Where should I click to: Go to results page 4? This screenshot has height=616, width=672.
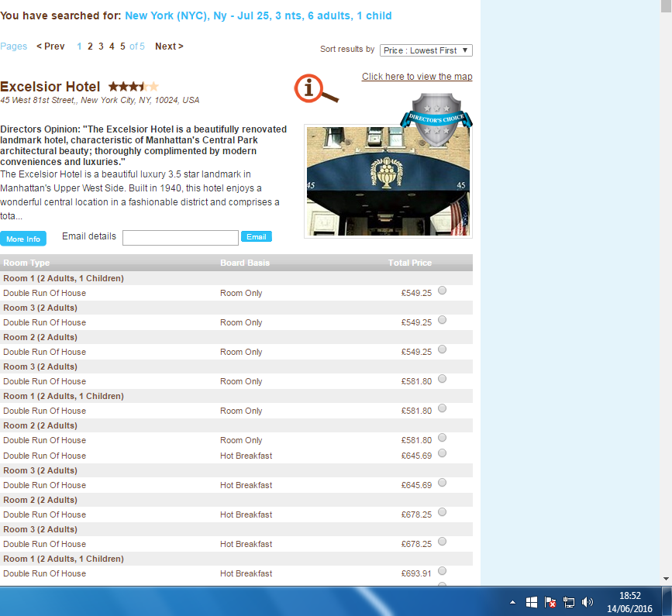point(112,46)
